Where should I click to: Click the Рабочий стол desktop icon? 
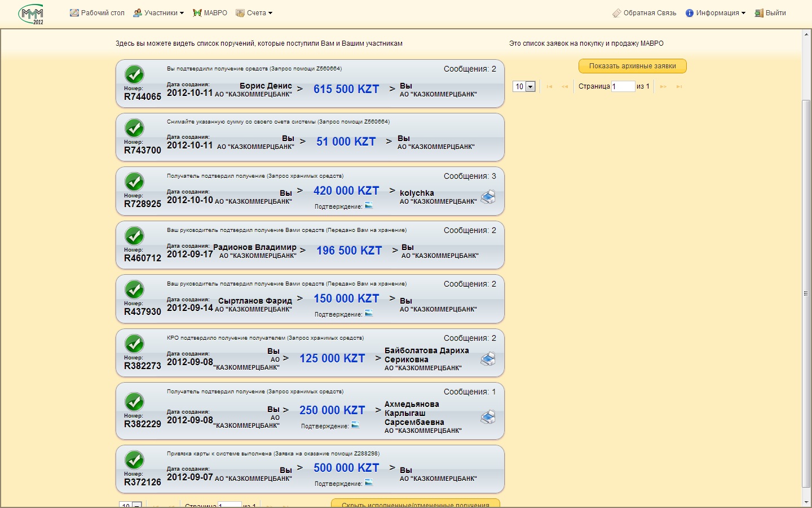click(x=74, y=13)
